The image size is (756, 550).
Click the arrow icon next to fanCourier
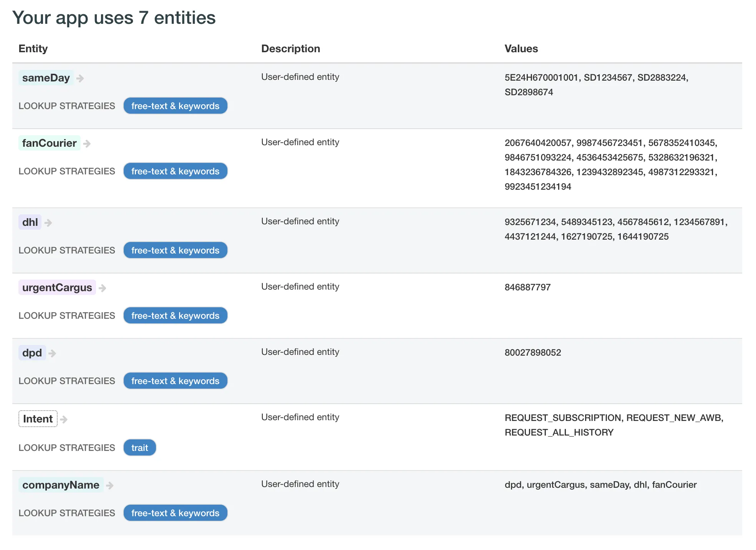(x=87, y=144)
